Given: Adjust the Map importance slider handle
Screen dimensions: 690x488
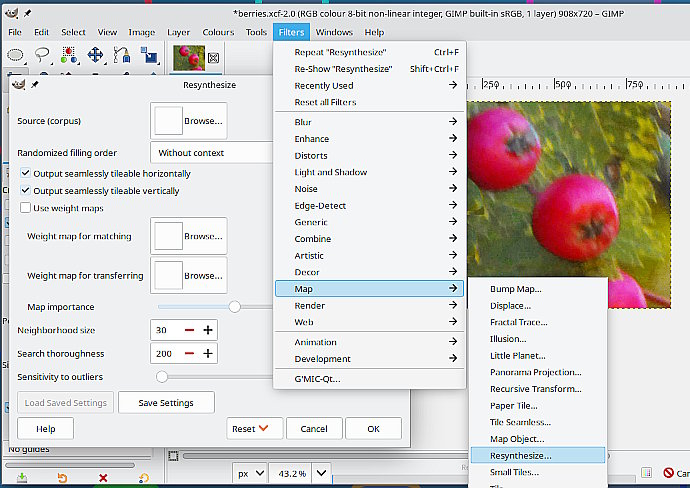Looking at the screenshot, I should pyautogui.click(x=234, y=306).
